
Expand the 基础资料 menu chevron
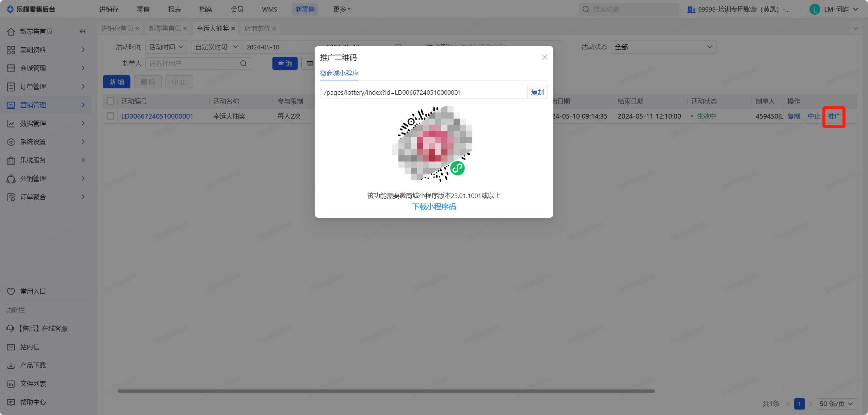pos(83,50)
